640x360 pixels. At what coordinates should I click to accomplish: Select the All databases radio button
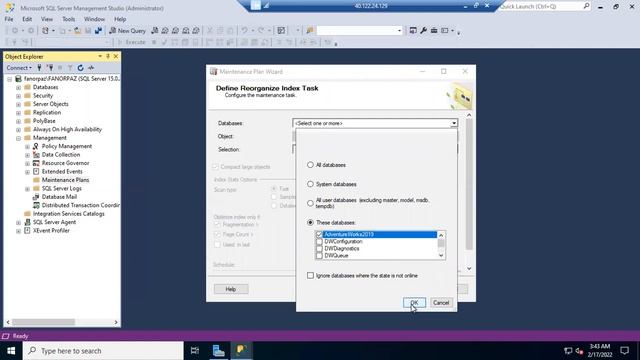pyautogui.click(x=310, y=165)
